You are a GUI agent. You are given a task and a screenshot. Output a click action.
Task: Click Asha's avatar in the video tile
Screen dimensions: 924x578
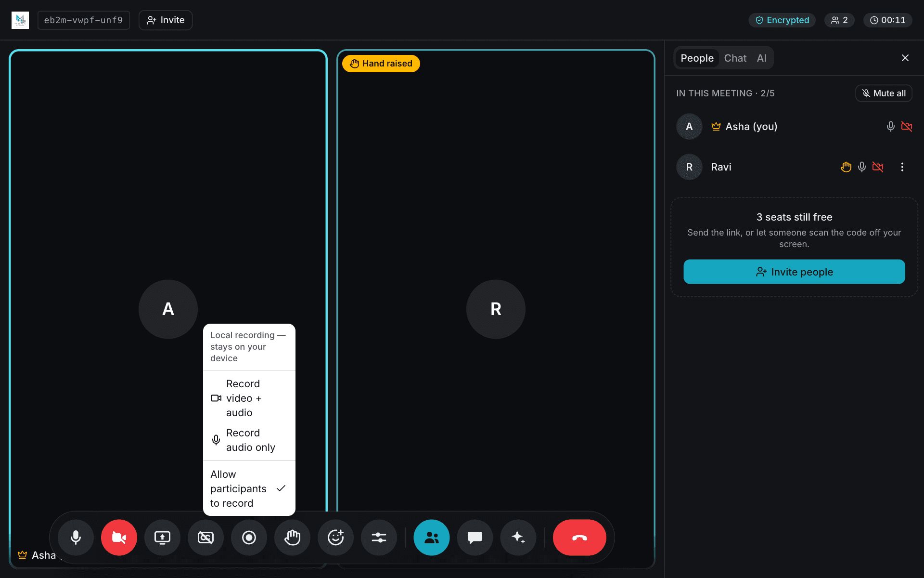tap(168, 309)
